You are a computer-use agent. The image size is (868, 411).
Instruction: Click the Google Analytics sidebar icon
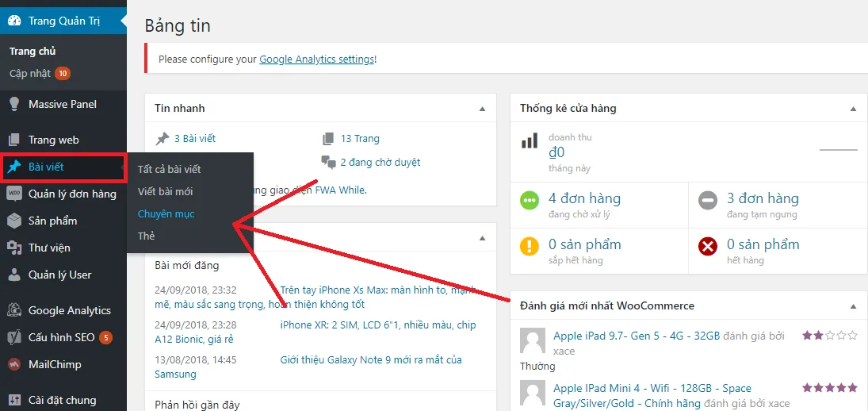(14, 310)
